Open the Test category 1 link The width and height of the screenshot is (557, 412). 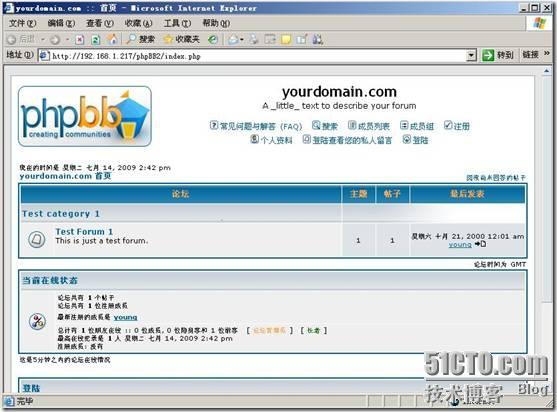61,214
